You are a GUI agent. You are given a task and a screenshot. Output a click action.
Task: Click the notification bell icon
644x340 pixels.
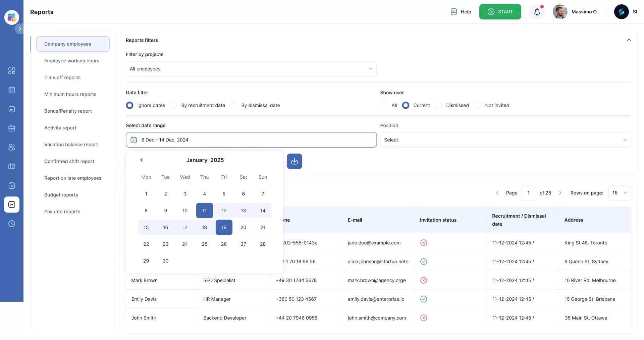coord(537,12)
